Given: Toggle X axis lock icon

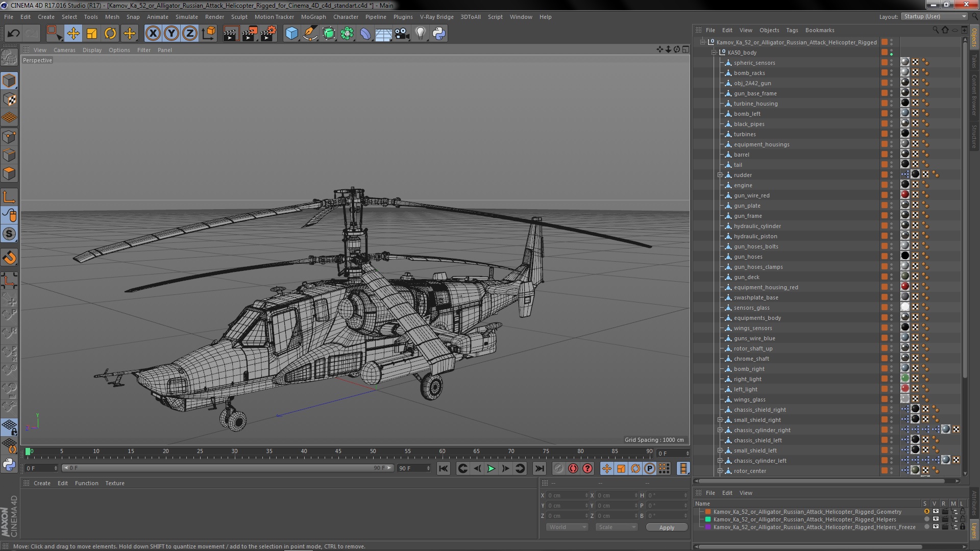Looking at the screenshot, I should (153, 34).
